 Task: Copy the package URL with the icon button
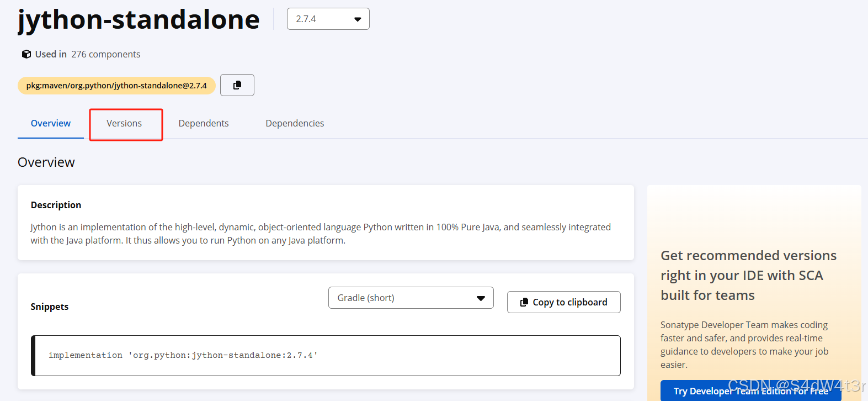[237, 85]
